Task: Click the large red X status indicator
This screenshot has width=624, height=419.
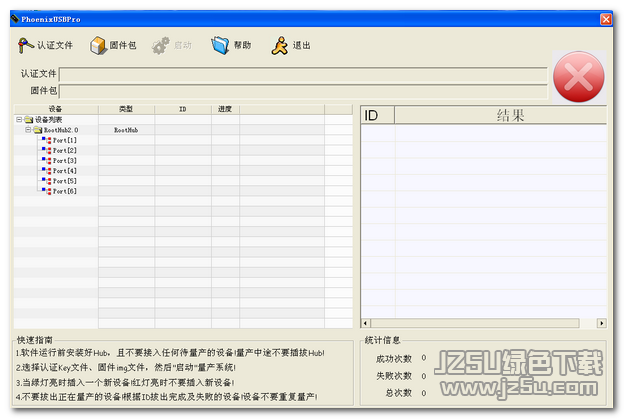Action: pyautogui.click(x=579, y=76)
